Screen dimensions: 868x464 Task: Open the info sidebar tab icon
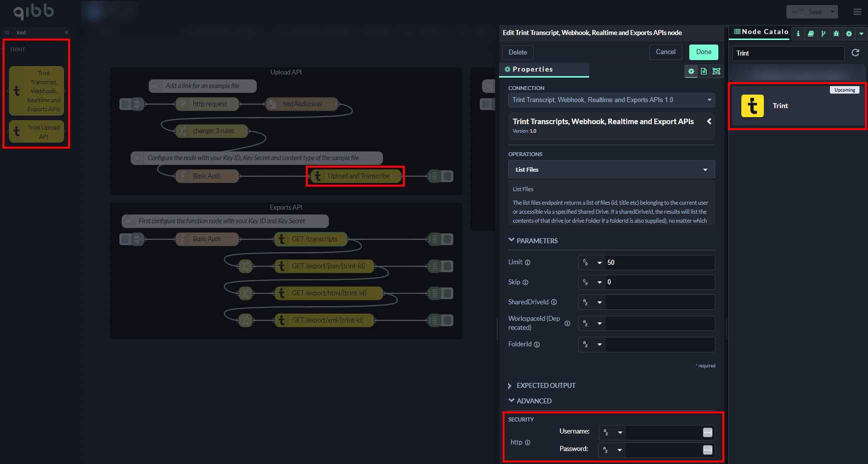point(798,34)
